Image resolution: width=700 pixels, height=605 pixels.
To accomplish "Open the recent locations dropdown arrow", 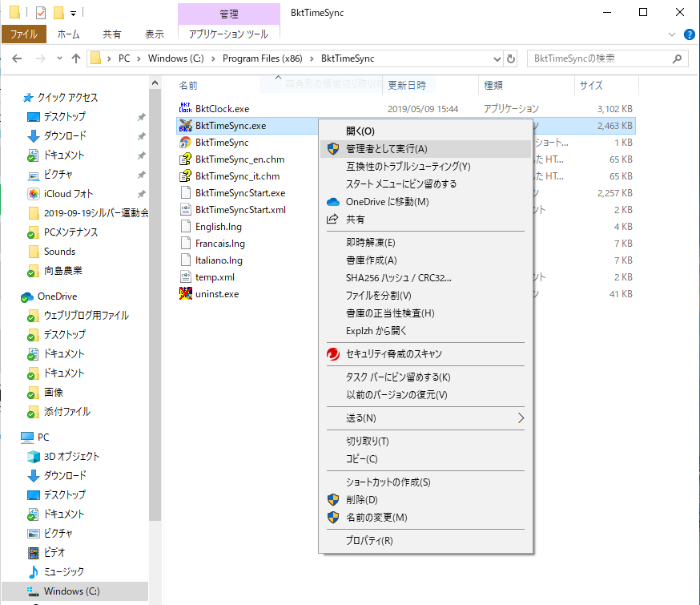I will tap(59, 58).
